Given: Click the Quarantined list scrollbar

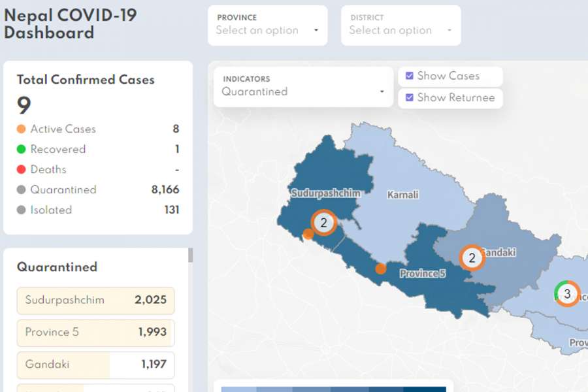Looking at the screenshot, I should 191,255.
